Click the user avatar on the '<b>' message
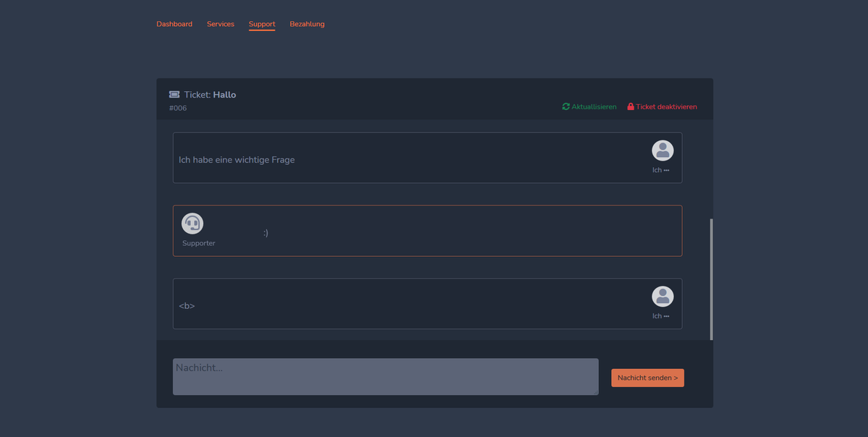Screen dimensions: 868x437 click(662, 297)
